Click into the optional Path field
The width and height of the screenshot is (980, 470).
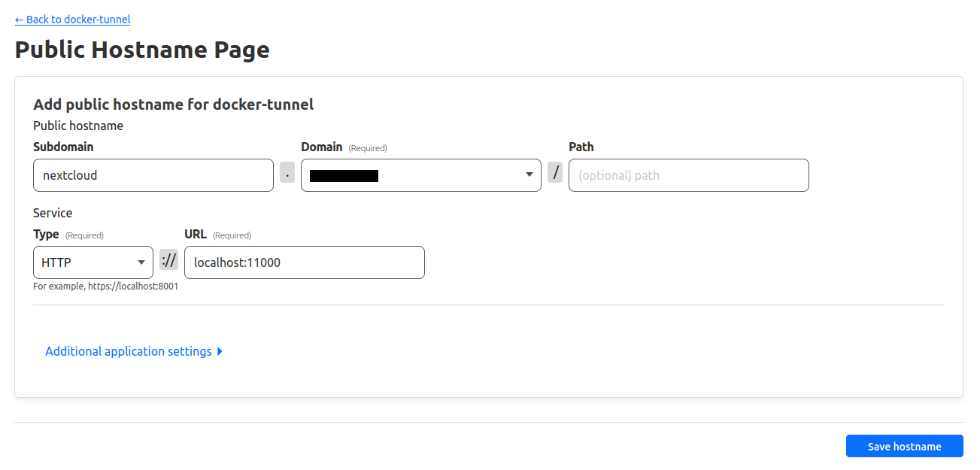(x=689, y=175)
